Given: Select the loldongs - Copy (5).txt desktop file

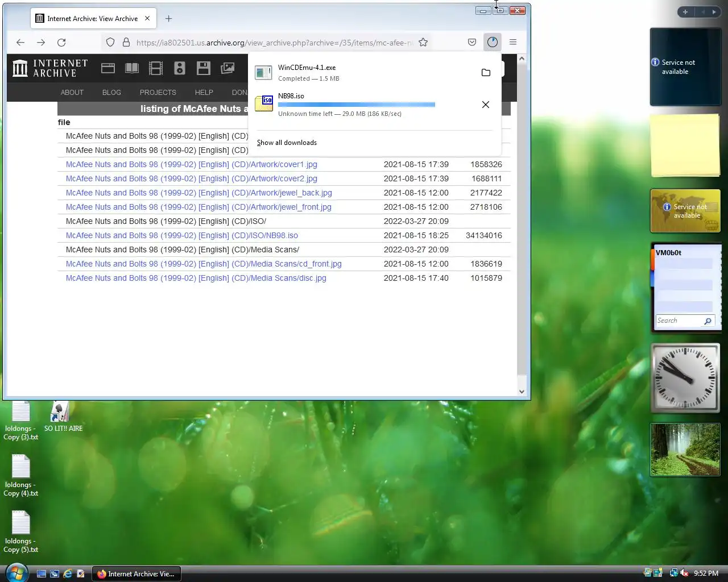Looking at the screenshot, I should click(x=21, y=531).
